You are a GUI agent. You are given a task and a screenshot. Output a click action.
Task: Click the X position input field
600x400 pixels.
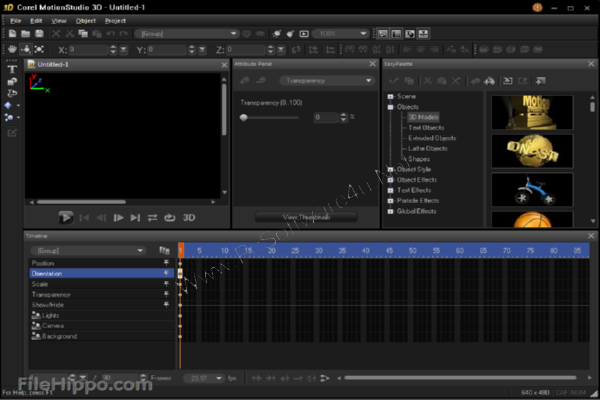[89, 49]
